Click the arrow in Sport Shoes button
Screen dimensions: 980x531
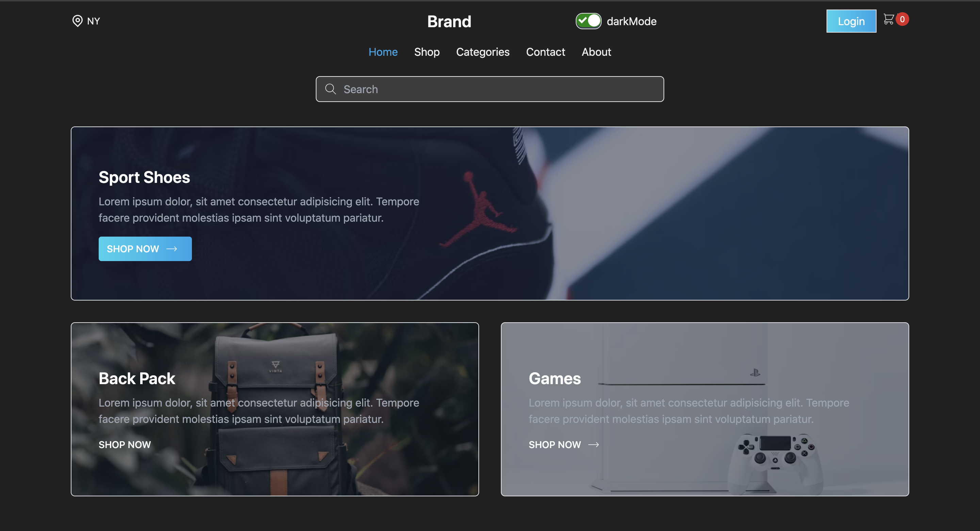click(x=172, y=249)
